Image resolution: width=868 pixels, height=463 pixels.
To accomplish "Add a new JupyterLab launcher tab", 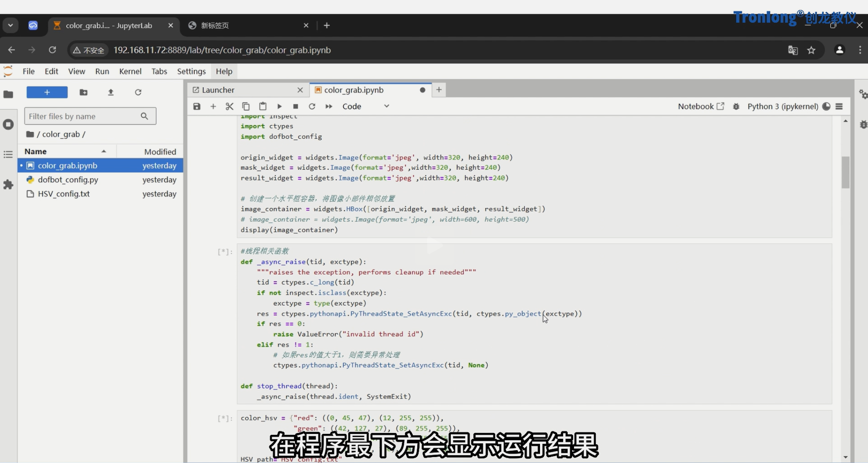I will 439,90.
